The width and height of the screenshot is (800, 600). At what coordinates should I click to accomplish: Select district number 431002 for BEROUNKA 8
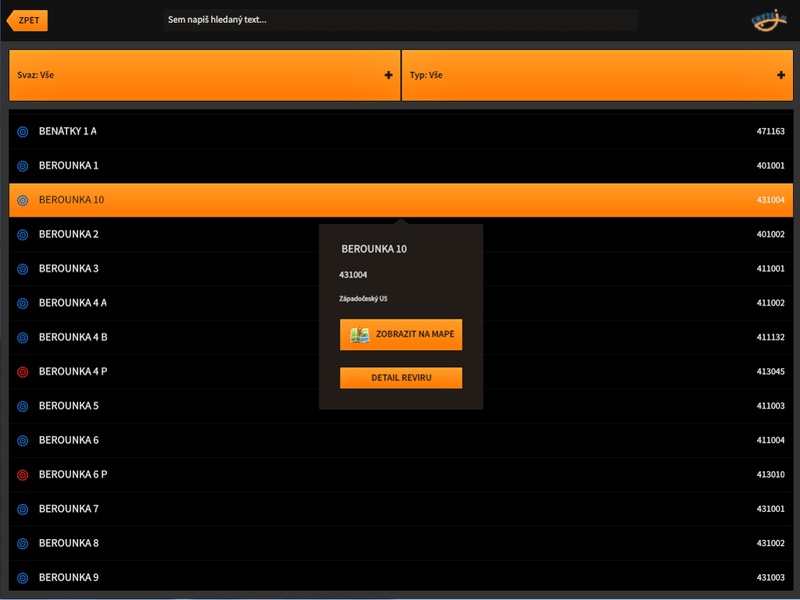coord(770,543)
